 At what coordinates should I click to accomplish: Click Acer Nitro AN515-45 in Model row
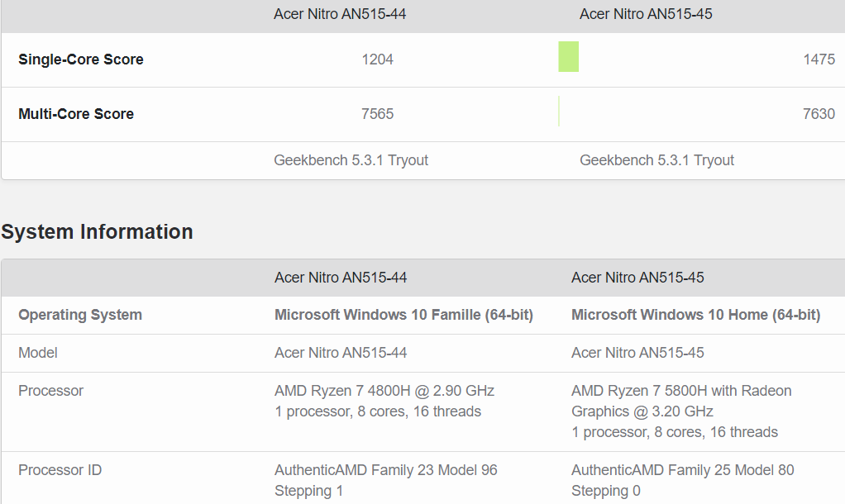(x=637, y=354)
